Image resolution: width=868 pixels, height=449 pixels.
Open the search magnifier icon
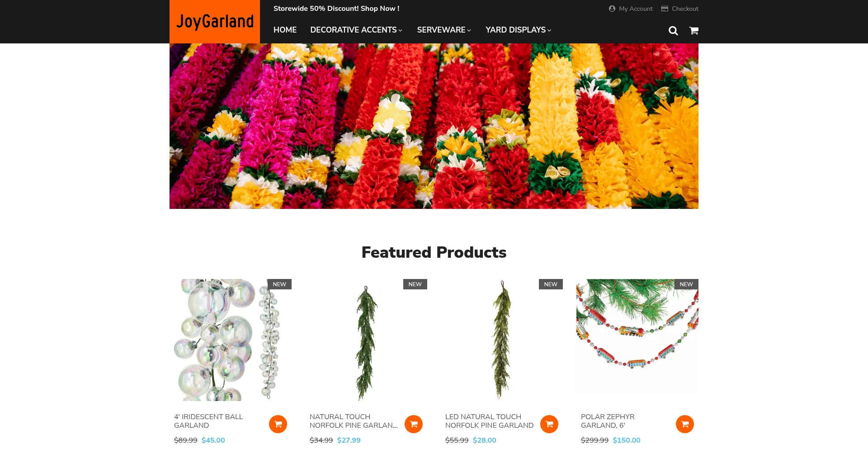[x=673, y=31]
